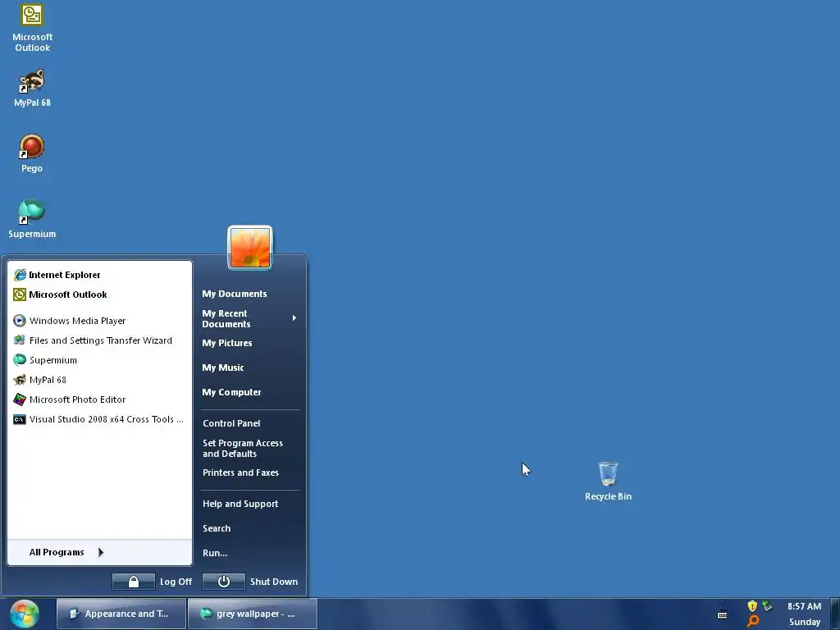Image resolution: width=840 pixels, height=630 pixels.
Task: Click All Programs text
Action: pyautogui.click(x=57, y=552)
